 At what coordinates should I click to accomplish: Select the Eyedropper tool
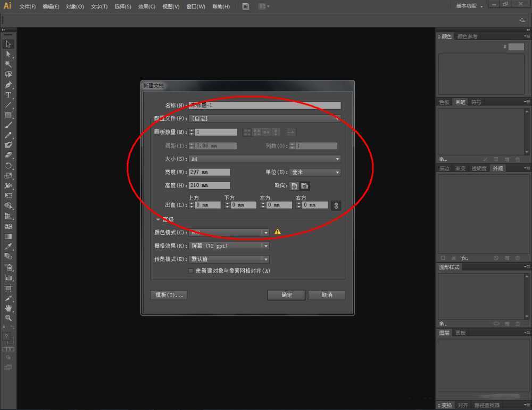[8, 245]
